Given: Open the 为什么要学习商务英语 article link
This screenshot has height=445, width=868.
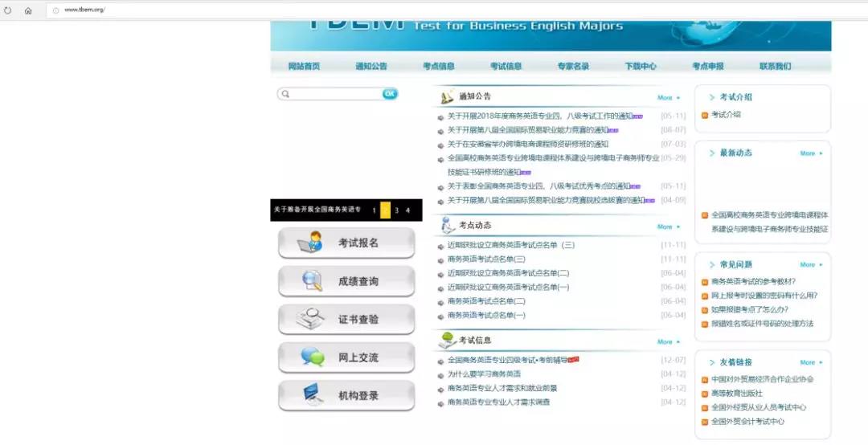Looking at the screenshot, I should pos(484,374).
